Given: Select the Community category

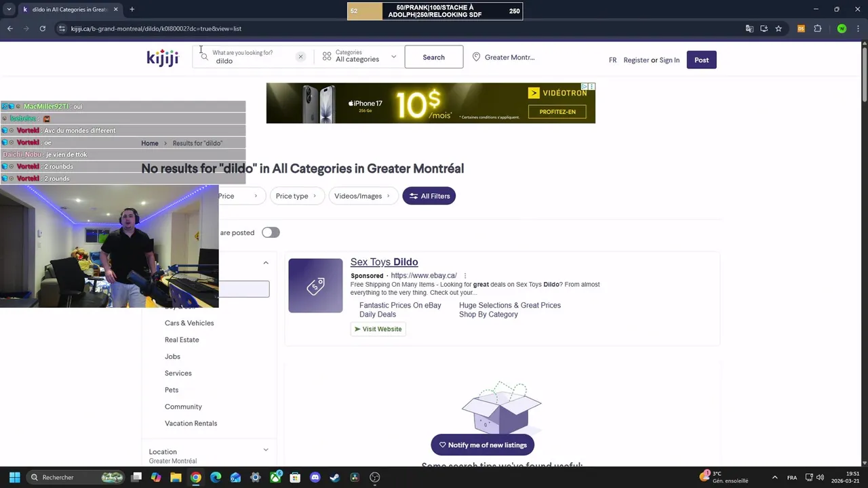Looking at the screenshot, I should [x=183, y=407].
